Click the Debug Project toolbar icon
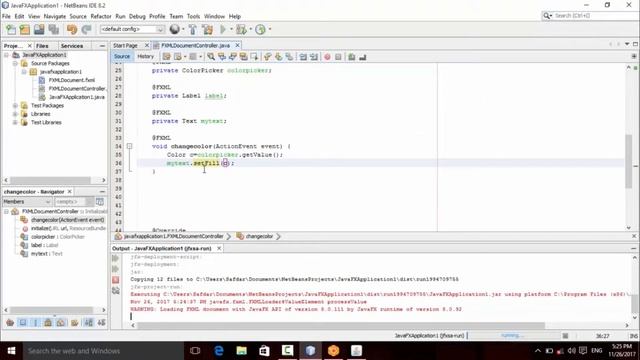The image size is (640, 360). click(x=241, y=29)
